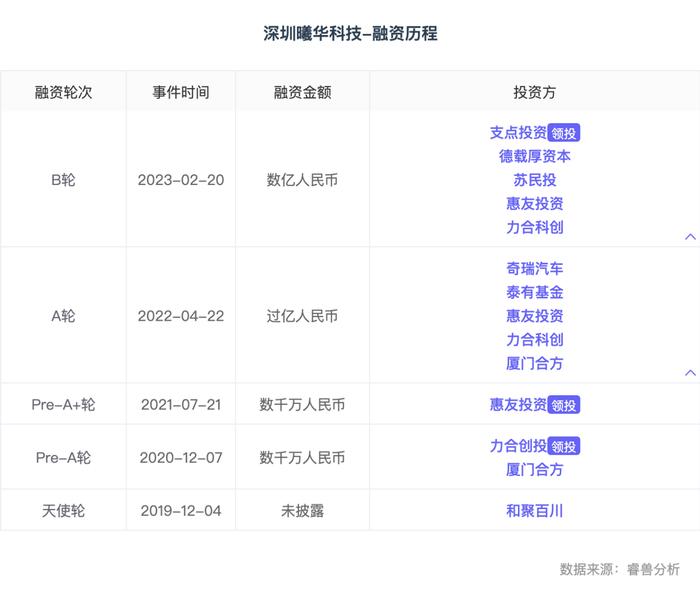This screenshot has width=700, height=606.
Task: Open 厦门合方 link in the A轮 row
Action: pyautogui.click(x=535, y=363)
